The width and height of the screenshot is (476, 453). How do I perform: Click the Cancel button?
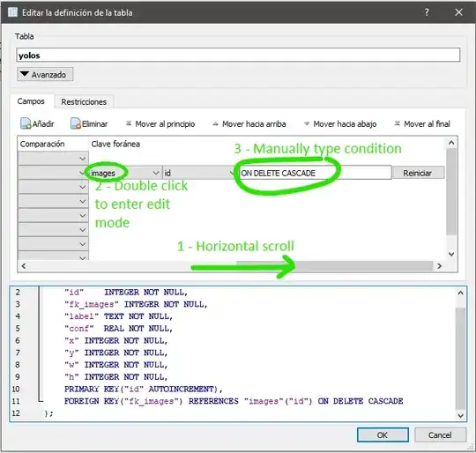click(x=440, y=435)
